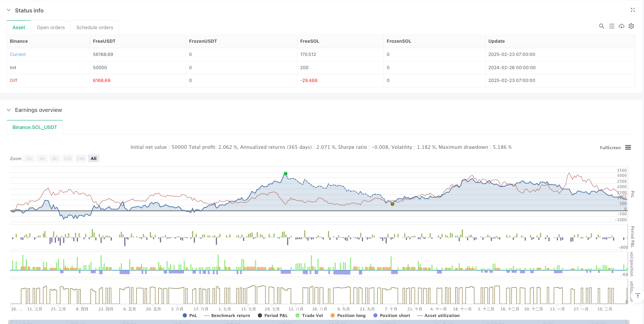Click the search icon in Status info
Screen dimensions: 644x324
601,26
